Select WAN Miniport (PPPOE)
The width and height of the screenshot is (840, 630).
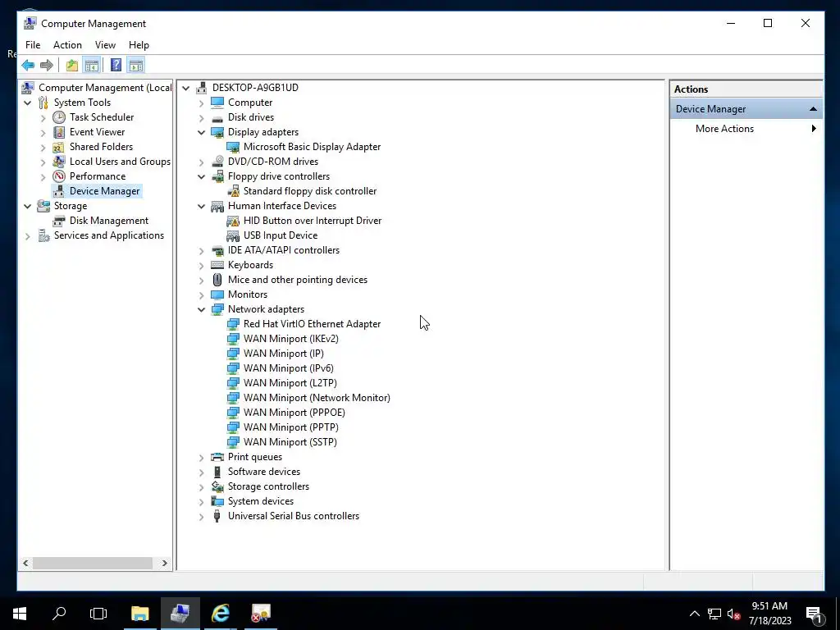294,413
